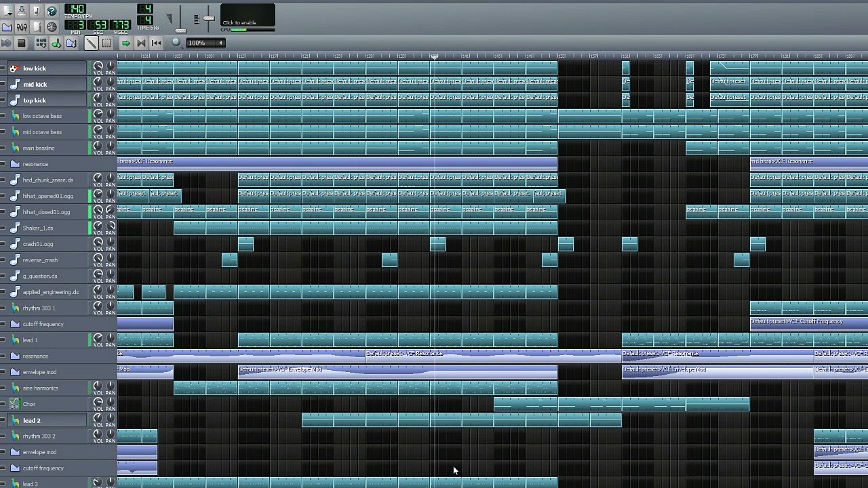This screenshot has width=868, height=488.
Task: Enable the oscilloscope 'Click to enable' display
Action: (x=248, y=16)
